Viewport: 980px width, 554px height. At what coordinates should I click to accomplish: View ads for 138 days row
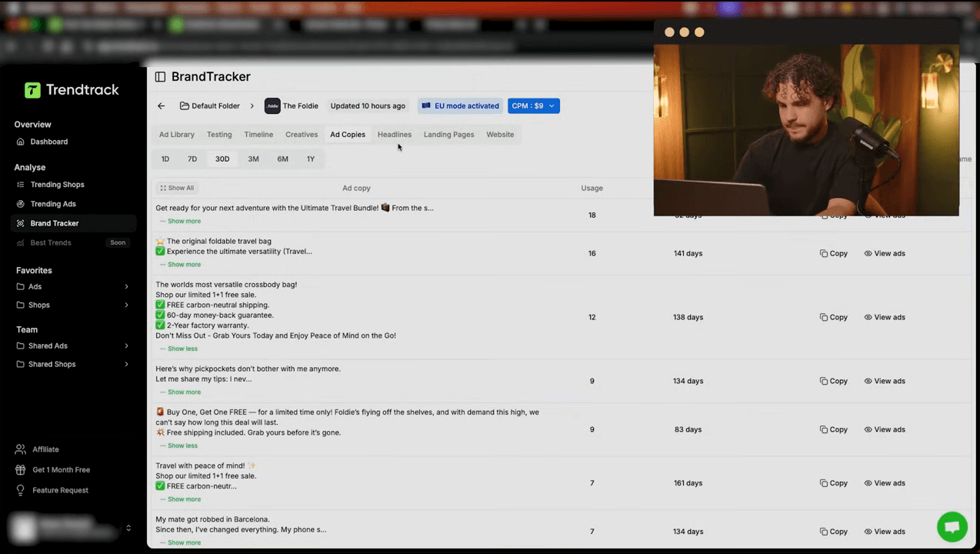[x=885, y=318]
